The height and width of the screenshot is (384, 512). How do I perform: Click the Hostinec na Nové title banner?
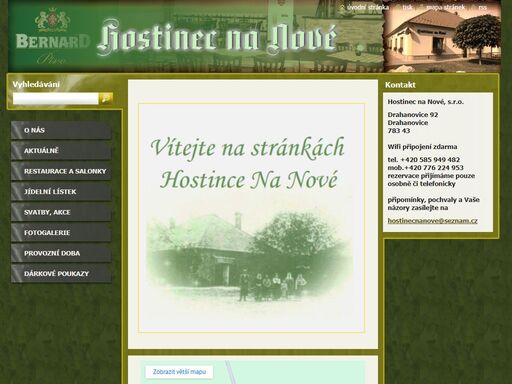click(217, 38)
